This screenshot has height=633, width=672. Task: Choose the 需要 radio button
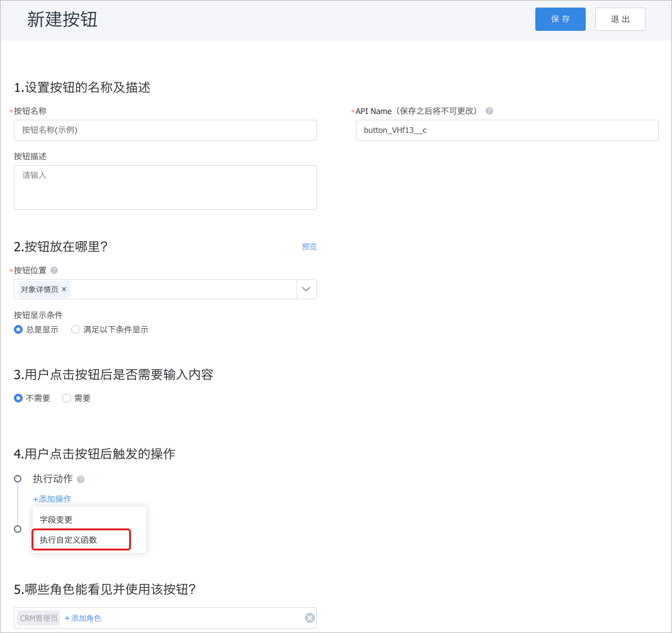point(66,398)
